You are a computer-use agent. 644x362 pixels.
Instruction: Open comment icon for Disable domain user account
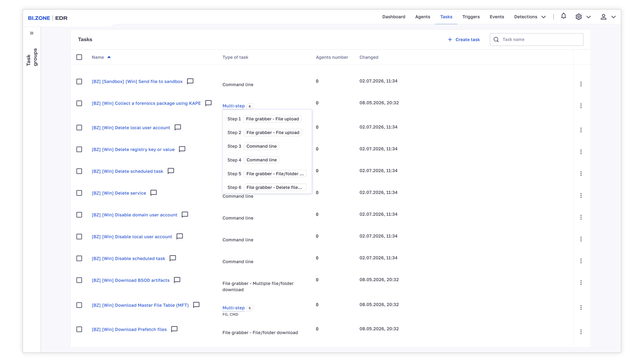click(x=185, y=214)
